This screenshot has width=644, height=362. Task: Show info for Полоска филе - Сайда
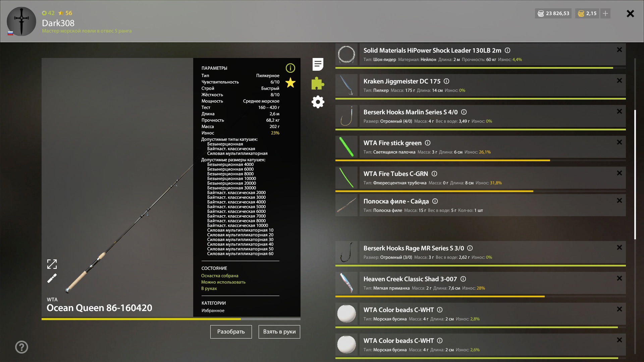click(435, 201)
